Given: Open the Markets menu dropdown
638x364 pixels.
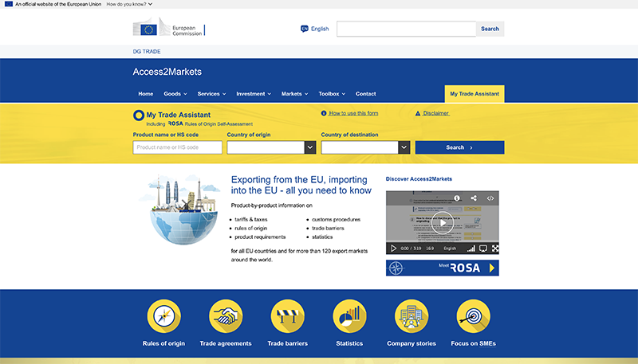Looking at the screenshot, I should click(294, 94).
